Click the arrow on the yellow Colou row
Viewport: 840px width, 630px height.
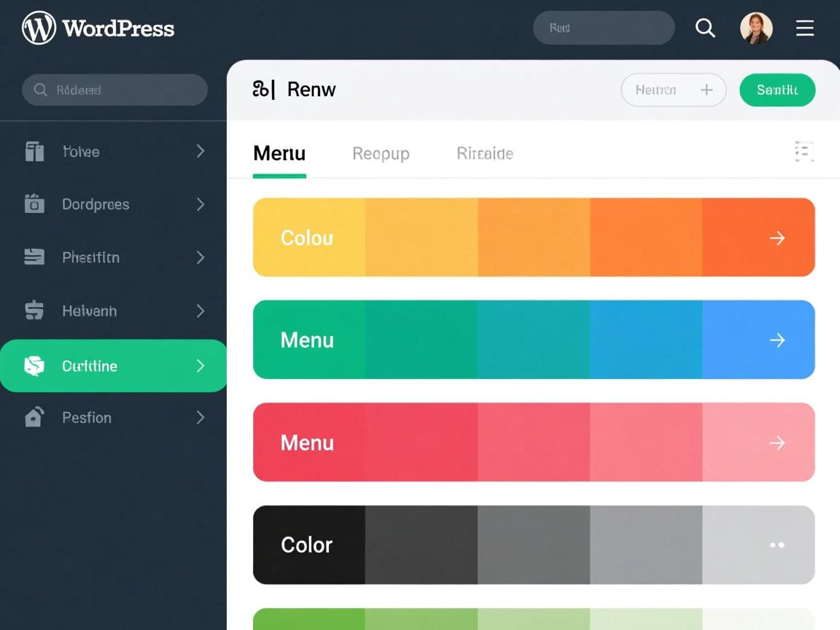(777, 238)
